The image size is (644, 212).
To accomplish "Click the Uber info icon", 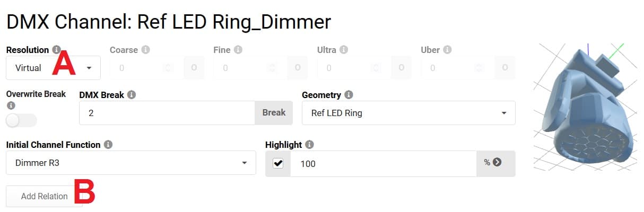I will [x=447, y=50].
